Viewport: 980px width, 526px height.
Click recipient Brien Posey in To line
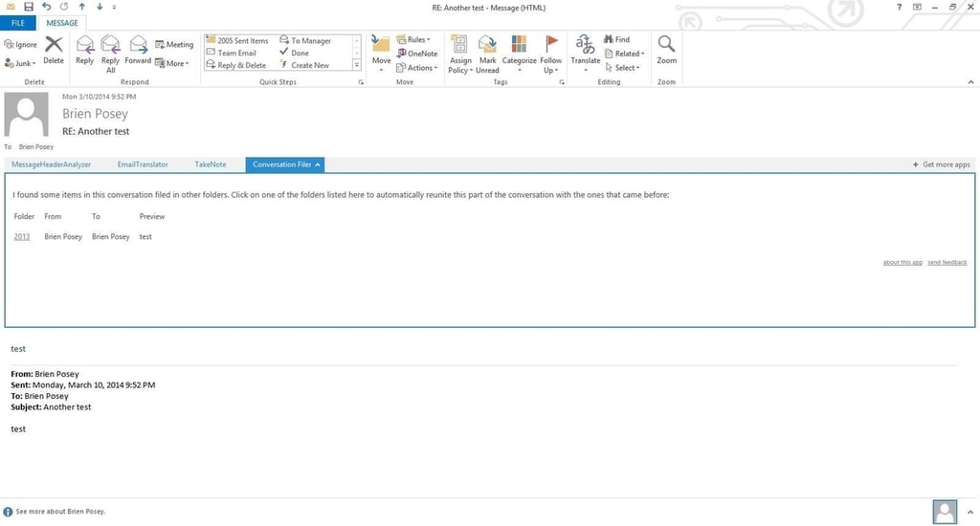(x=36, y=147)
